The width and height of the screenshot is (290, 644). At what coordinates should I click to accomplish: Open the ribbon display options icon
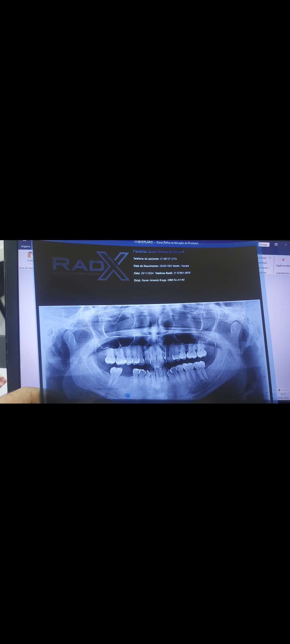pyautogui.click(x=276, y=244)
